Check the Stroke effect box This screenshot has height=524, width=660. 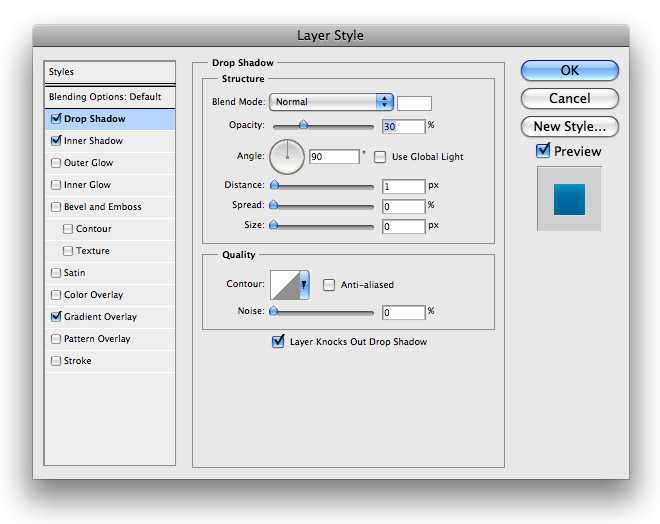click(x=56, y=361)
